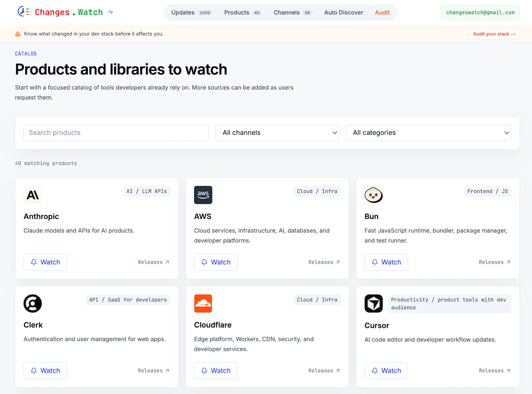Click the 1000 count badge beside Updates
The image size is (532, 394).
205,13
